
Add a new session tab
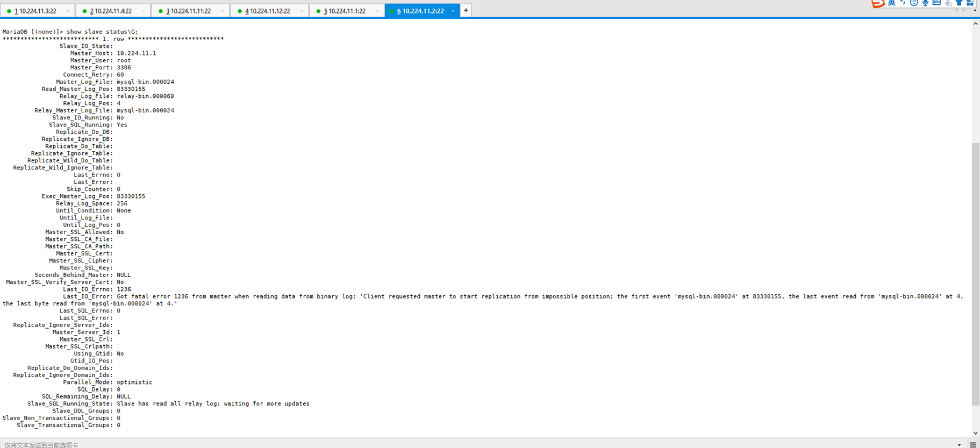tap(466, 10)
